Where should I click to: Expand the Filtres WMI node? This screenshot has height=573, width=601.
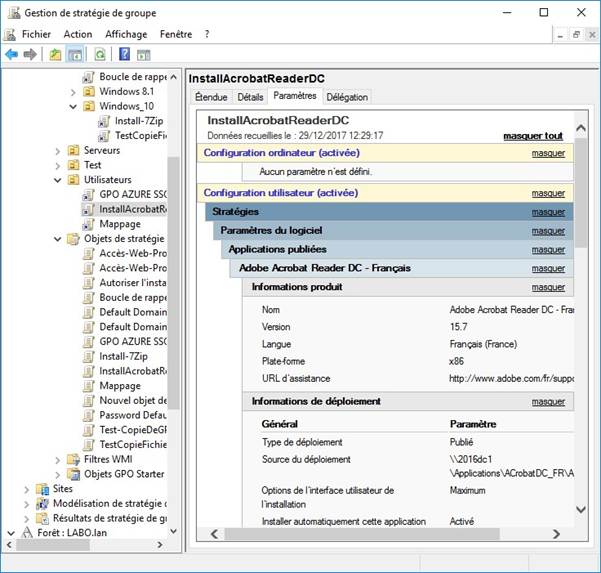(x=58, y=460)
